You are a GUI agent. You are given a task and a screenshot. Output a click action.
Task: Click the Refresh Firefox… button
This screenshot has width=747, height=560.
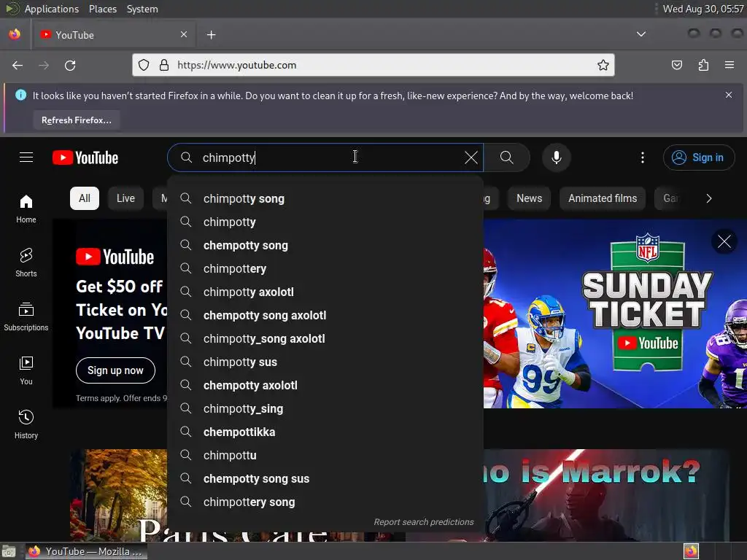[76, 120]
